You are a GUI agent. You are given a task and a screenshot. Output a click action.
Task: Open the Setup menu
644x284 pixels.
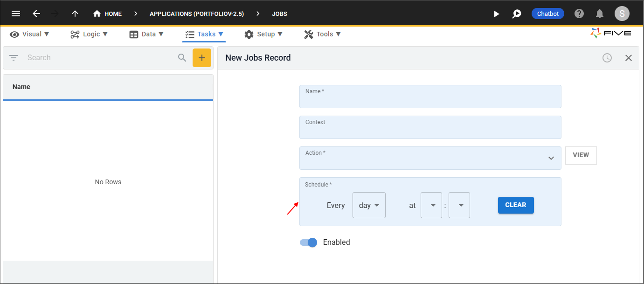(x=263, y=34)
